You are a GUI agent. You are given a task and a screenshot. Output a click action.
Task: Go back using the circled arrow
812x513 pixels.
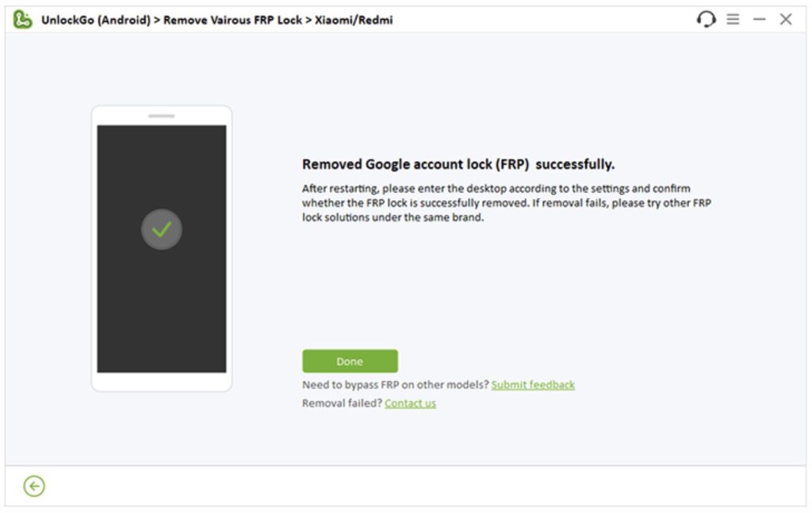click(x=34, y=486)
